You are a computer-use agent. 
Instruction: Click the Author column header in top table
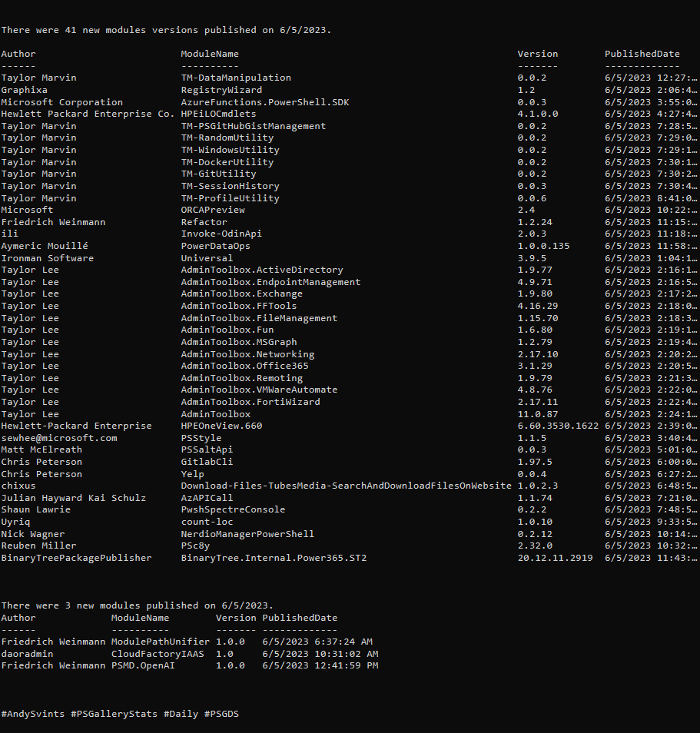click(18, 54)
